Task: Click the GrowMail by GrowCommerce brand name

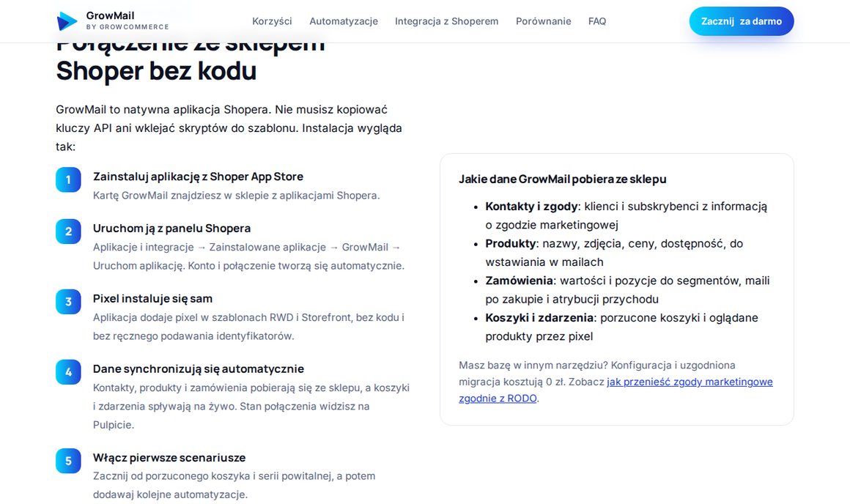Action: pos(127,21)
